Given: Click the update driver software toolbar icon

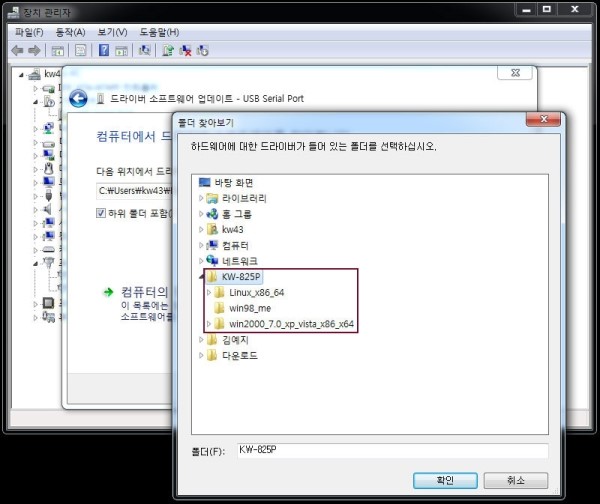Looking at the screenshot, I should [x=167, y=50].
